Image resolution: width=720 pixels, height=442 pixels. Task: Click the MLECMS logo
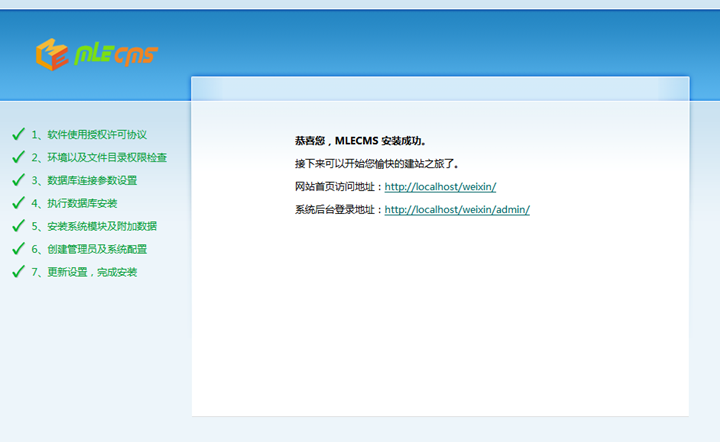(x=97, y=55)
